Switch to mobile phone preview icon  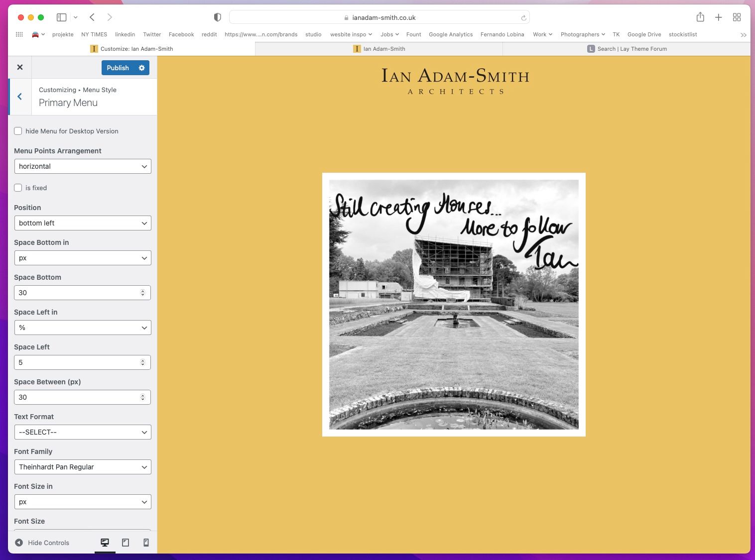(146, 543)
